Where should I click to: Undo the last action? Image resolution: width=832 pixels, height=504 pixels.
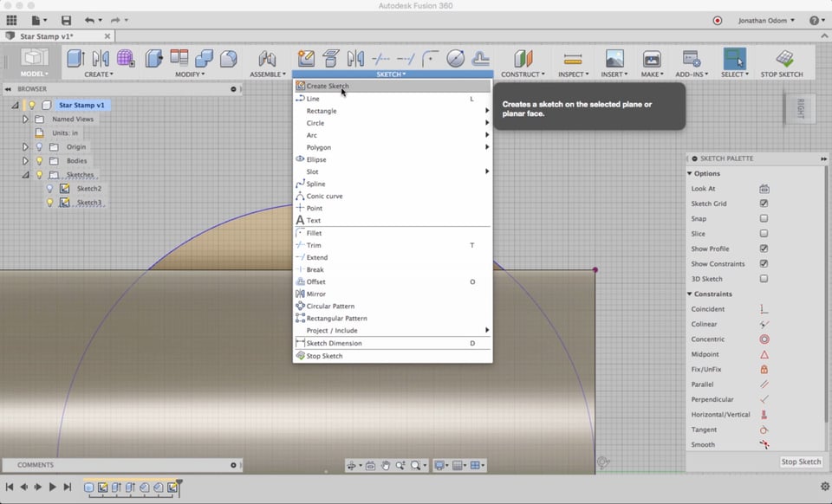(x=89, y=20)
